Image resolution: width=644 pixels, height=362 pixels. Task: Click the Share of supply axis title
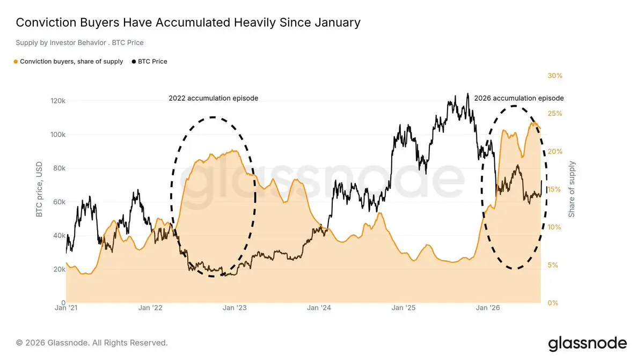(x=572, y=189)
